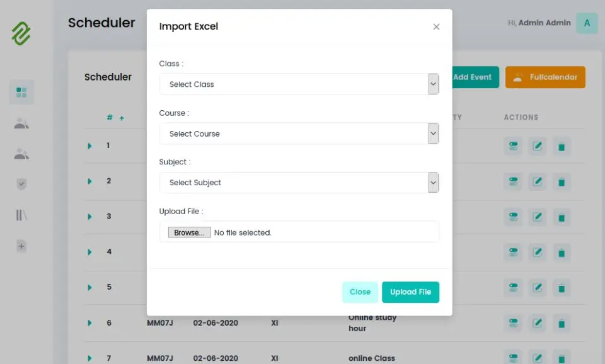This screenshot has width=605, height=364.
Task: Click the add-new plus icon in sidebar
Action: pos(21,246)
